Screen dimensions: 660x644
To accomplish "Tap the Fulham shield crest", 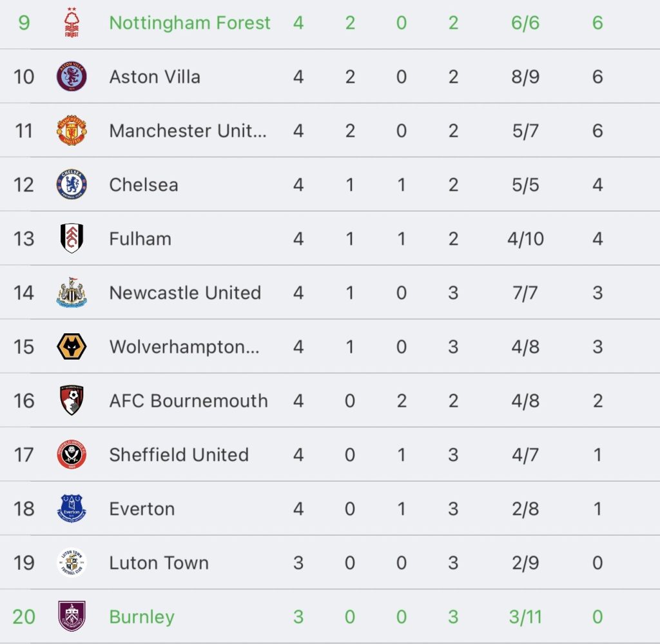I will point(72,238).
